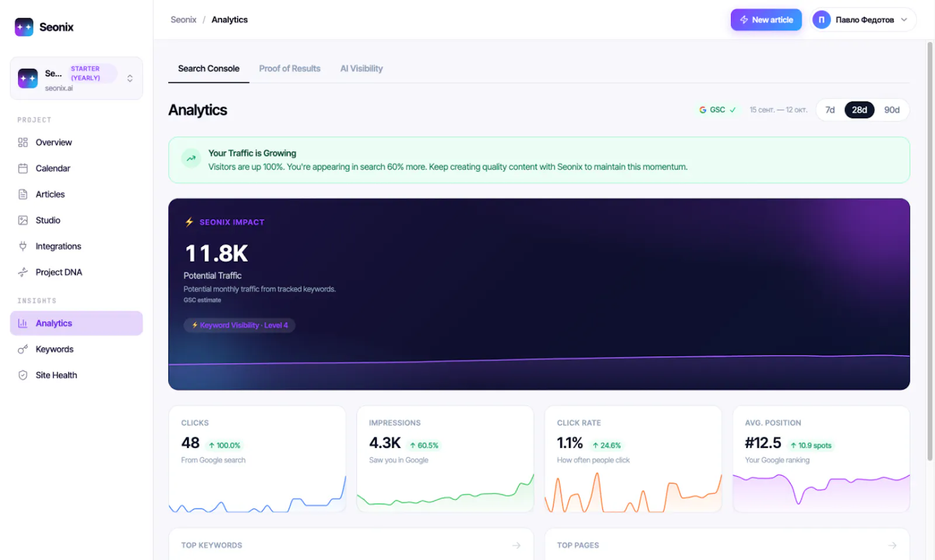The width and height of the screenshot is (935, 560).
Task: Open Project DNA
Action: 76,272
